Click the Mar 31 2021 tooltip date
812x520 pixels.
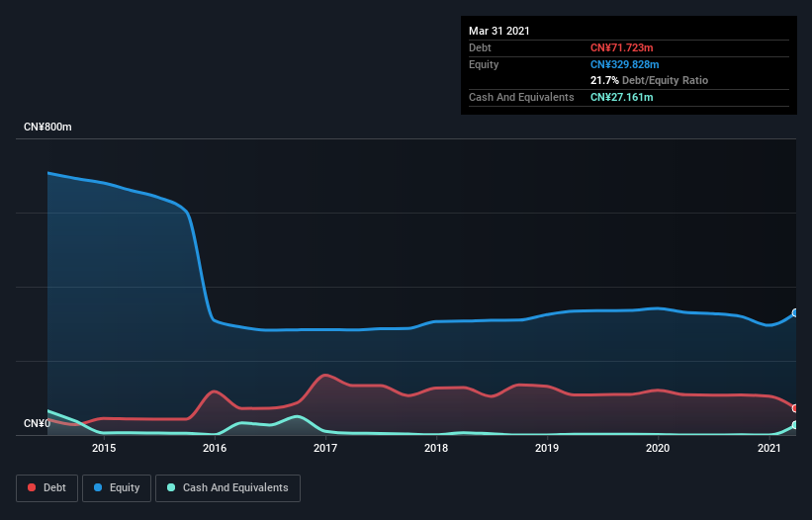pyautogui.click(x=499, y=31)
